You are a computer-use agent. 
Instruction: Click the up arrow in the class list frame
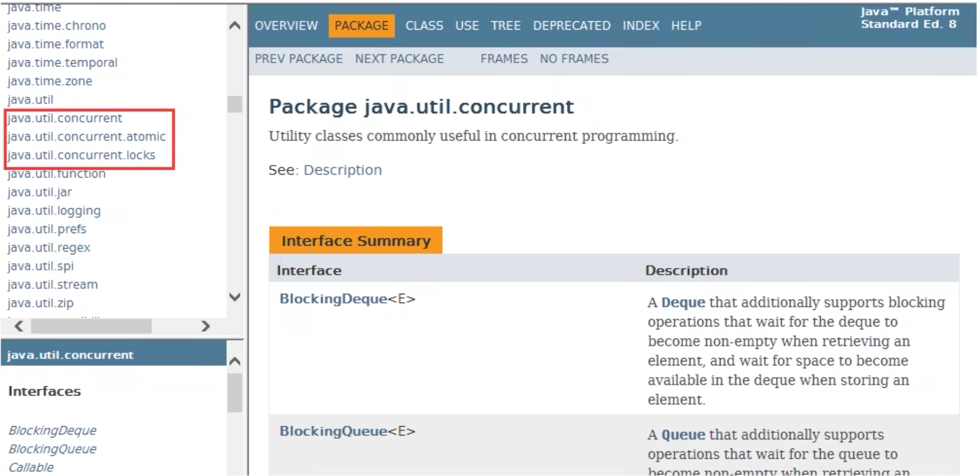pos(235,361)
